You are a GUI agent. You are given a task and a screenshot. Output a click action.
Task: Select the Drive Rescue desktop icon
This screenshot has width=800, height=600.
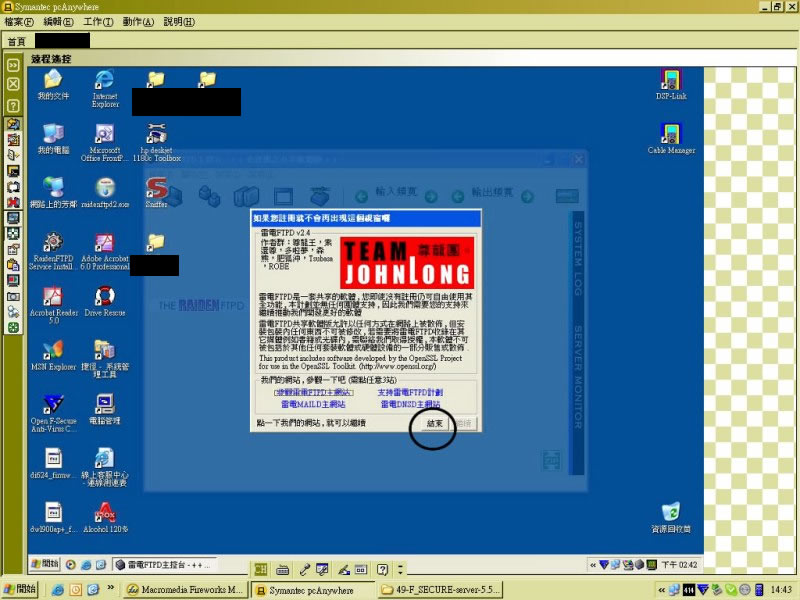tap(105, 302)
